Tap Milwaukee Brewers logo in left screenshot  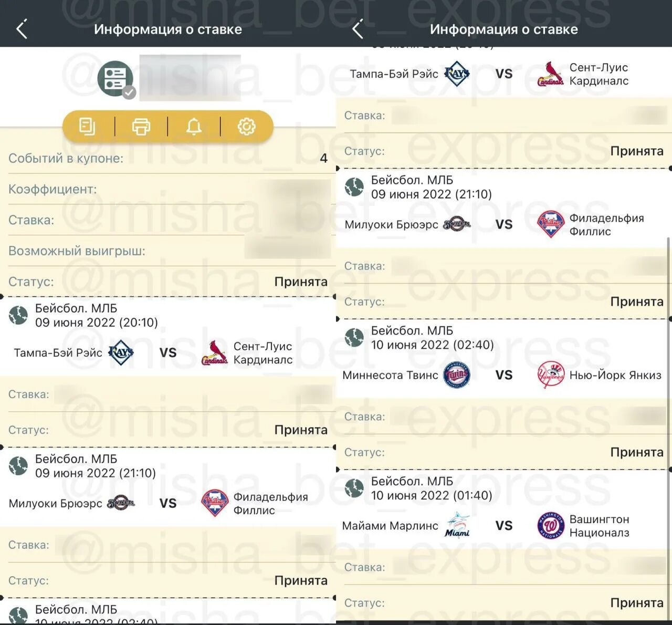coord(121,503)
